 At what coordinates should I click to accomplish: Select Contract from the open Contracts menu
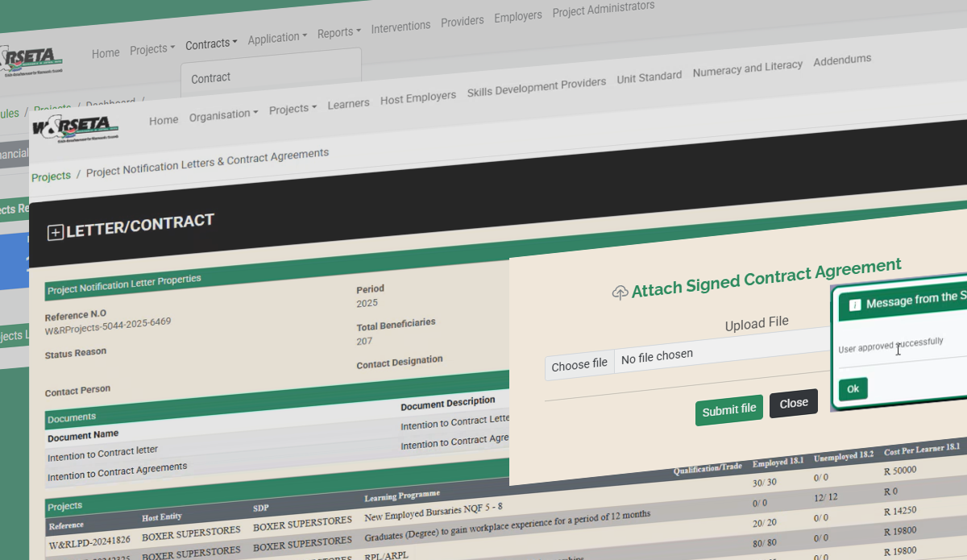[x=211, y=78]
